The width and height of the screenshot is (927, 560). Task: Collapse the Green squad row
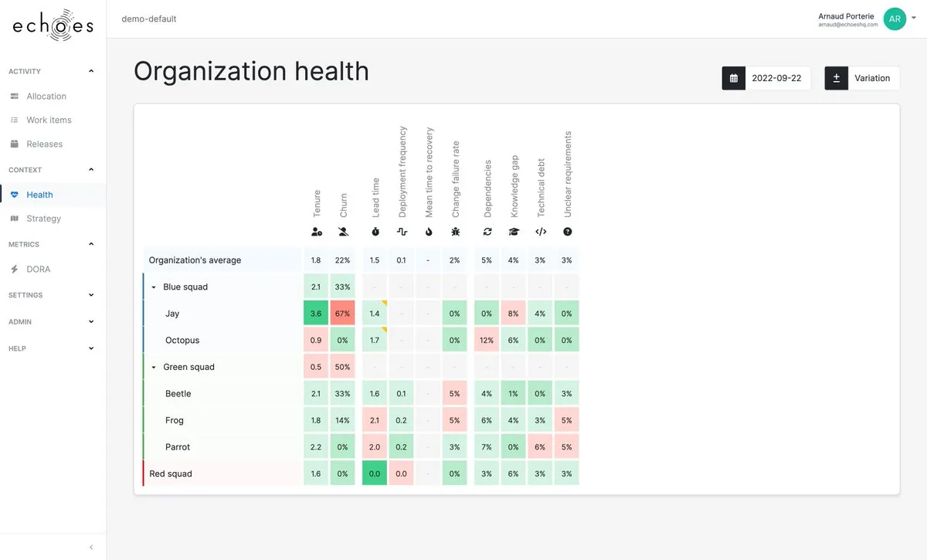coord(154,368)
